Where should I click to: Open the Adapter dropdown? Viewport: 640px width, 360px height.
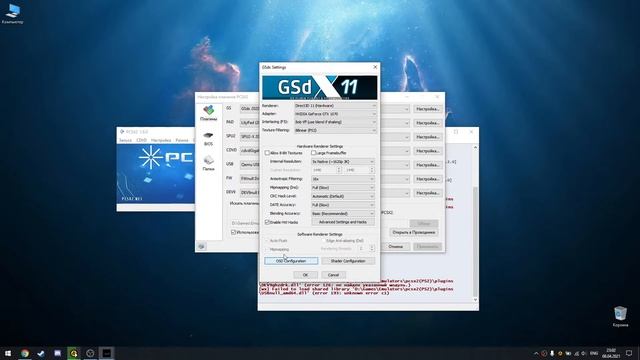(x=335, y=114)
